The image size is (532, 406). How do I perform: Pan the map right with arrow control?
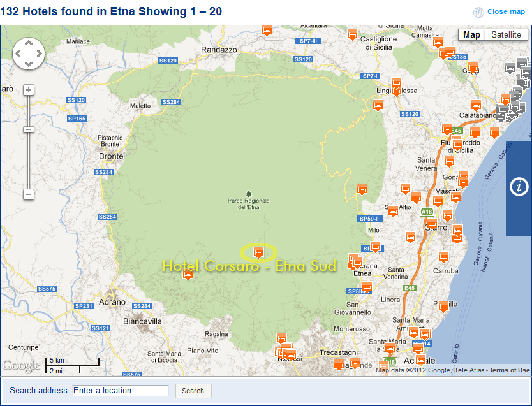[x=38, y=54]
